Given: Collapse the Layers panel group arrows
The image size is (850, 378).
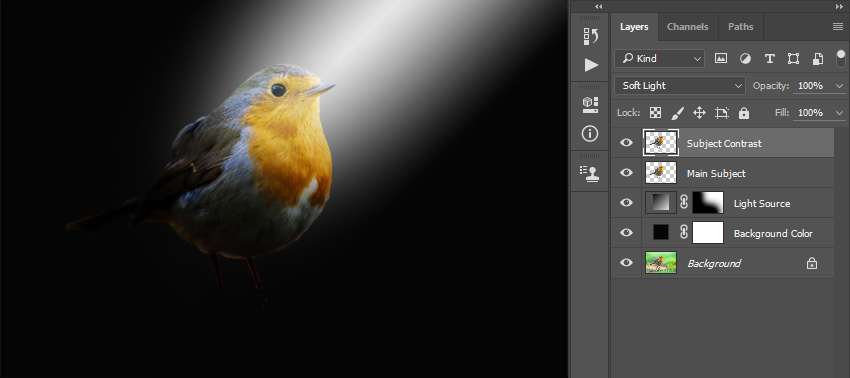Looking at the screenshot, I should click(839, 7).
